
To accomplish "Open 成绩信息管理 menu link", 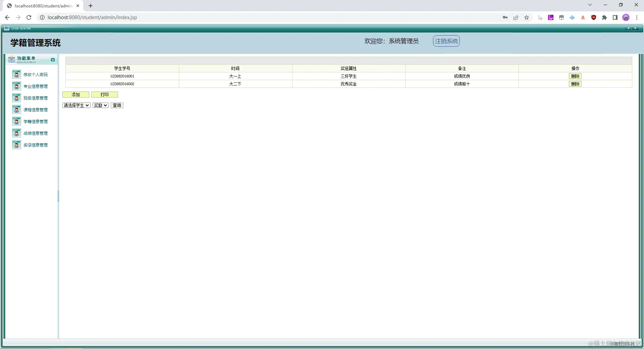I will 36,133.
